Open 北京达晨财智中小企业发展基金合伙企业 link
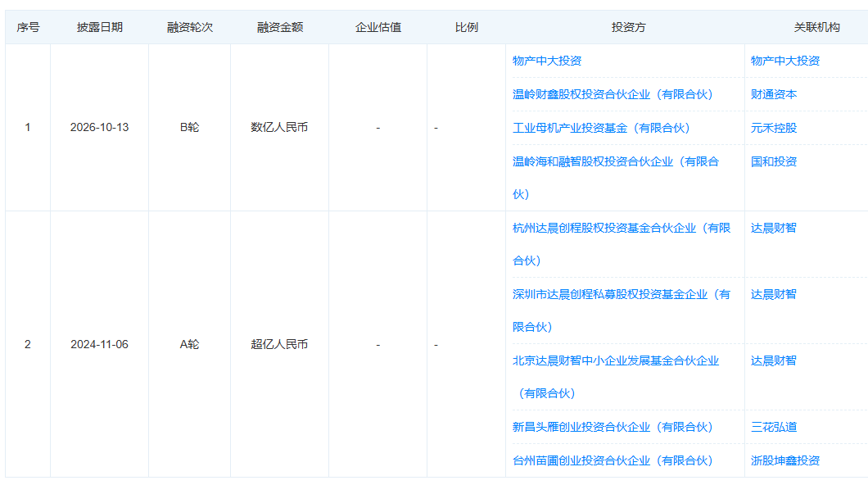 tap(616, 377)
